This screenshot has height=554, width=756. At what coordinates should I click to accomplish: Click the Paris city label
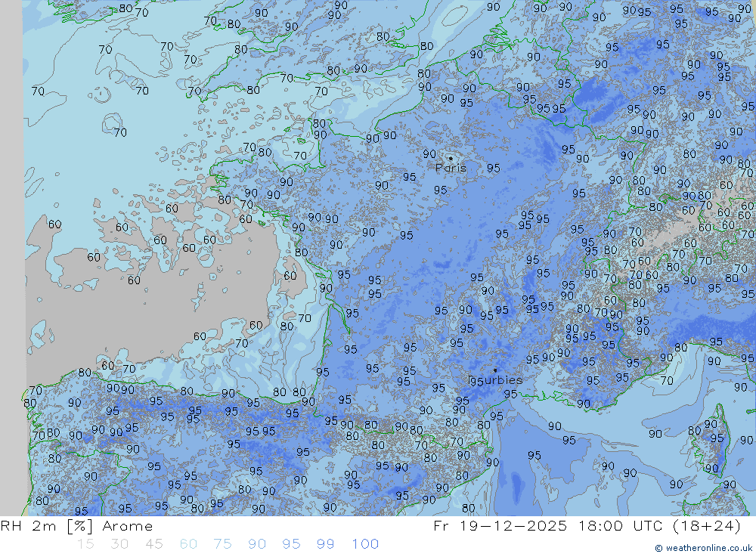(x=451, y=168)
